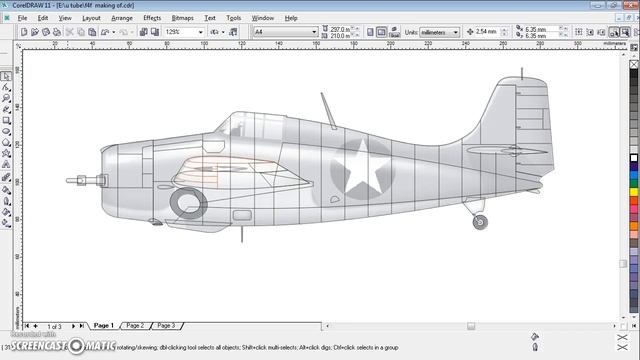Open the Text menu

coord(210,18)
